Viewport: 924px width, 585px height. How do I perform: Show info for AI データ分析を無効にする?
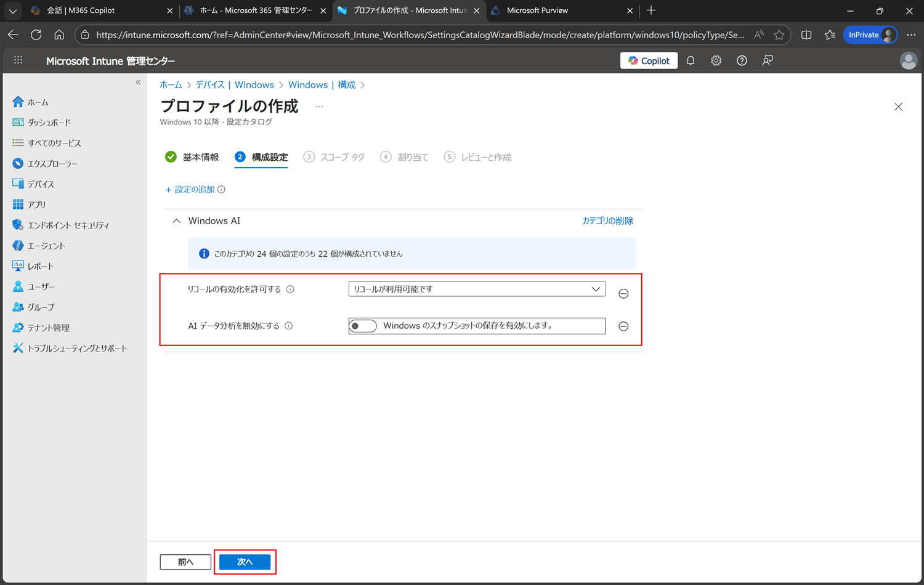tap(288, 326)
